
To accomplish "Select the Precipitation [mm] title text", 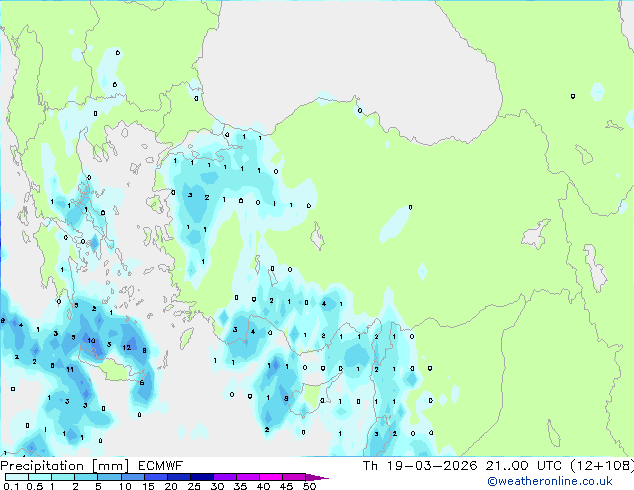I will point(65,466).
